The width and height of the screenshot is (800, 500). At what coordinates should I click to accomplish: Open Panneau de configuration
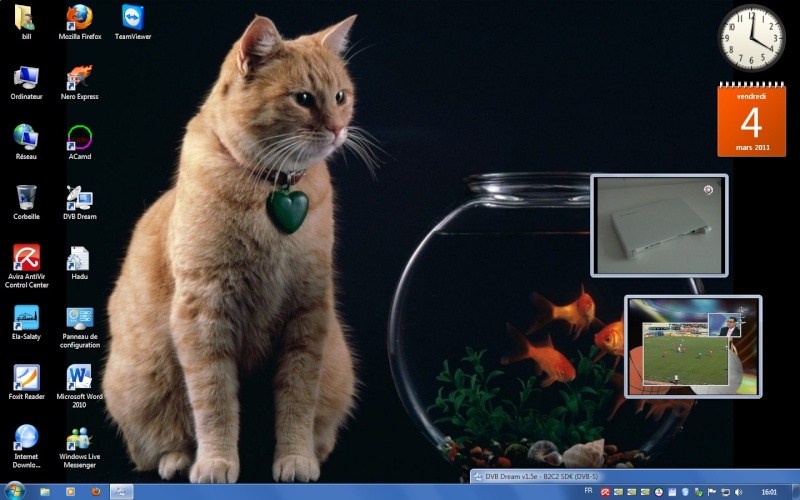pos(80,327)
